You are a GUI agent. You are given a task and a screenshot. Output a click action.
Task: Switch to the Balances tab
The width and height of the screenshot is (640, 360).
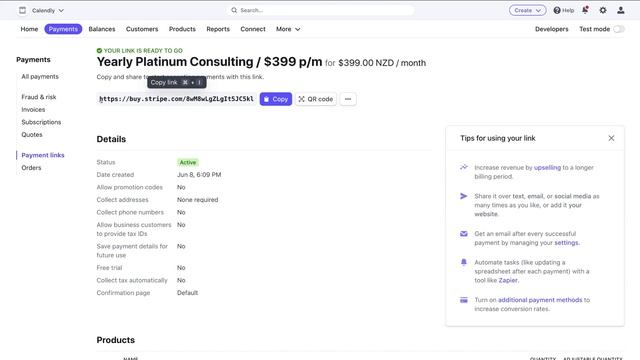coord(102,29)
